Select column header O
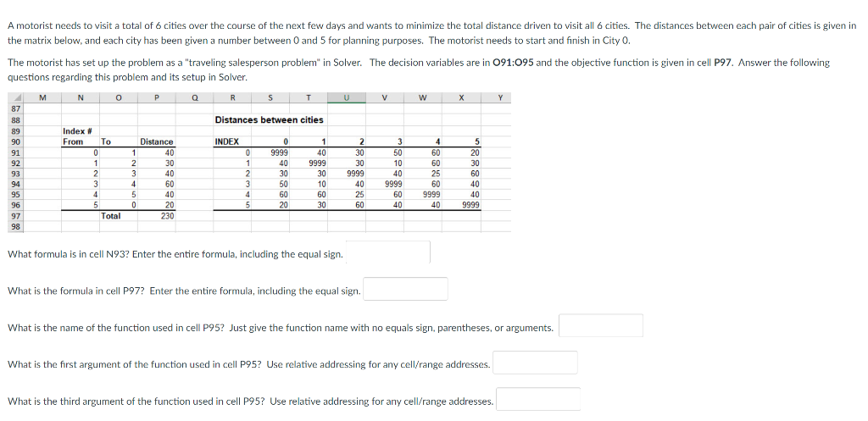This screenshot has height=421, width=868. [119, 98]
